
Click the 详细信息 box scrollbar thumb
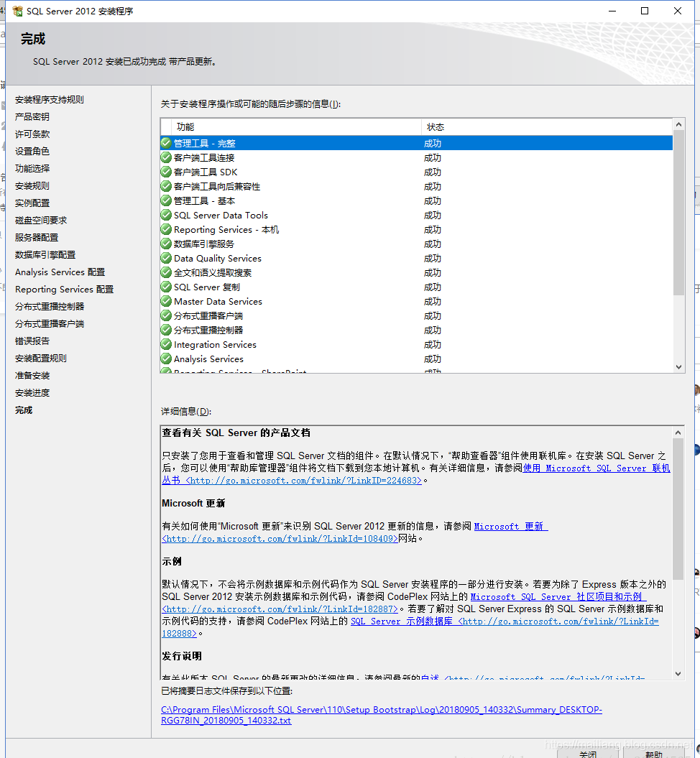678,509
